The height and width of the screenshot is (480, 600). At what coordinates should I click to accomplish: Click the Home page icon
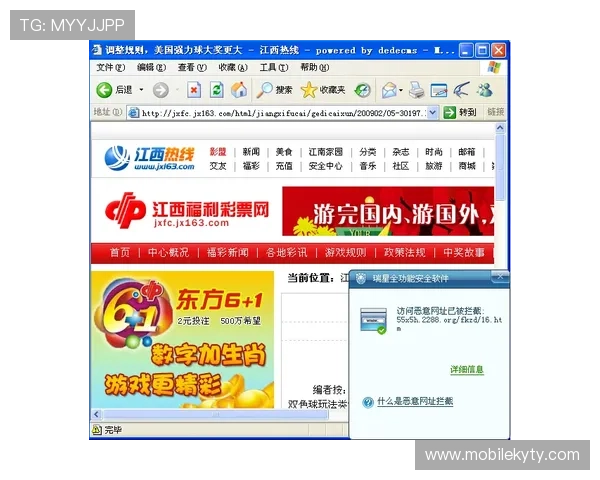[x=239, y=90]
